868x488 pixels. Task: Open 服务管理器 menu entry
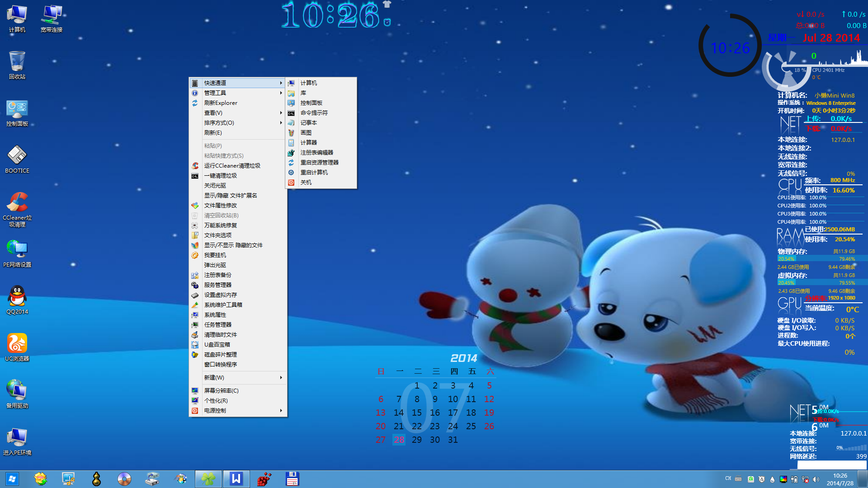(238, 285)
